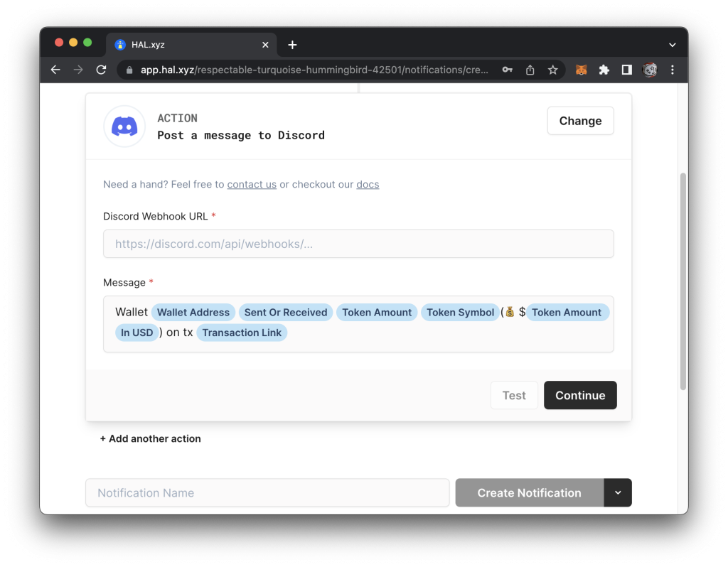The image size is (728, 567).
Task: Click the Create Notification button
Action: point(529,493)
